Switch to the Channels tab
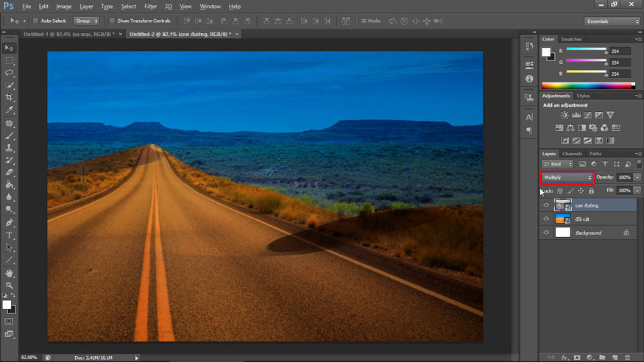Viewport: 644px width, 362px height. [x=572, y=153]
